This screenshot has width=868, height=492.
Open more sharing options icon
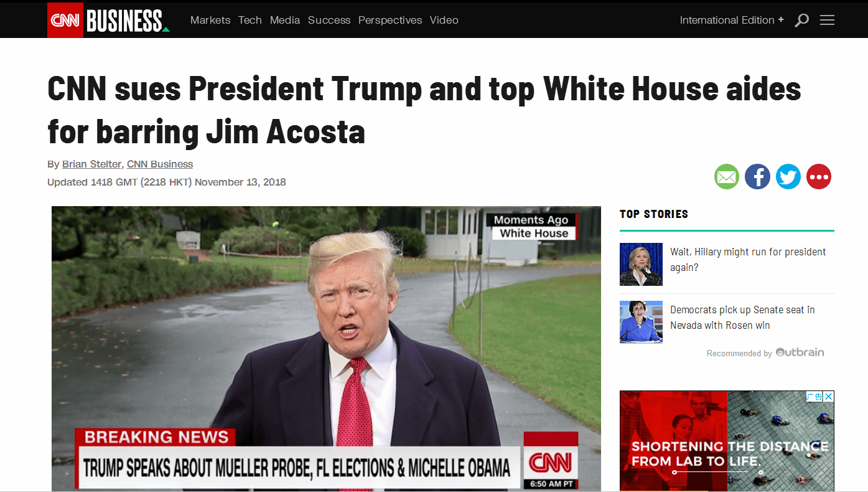point(819,177)
